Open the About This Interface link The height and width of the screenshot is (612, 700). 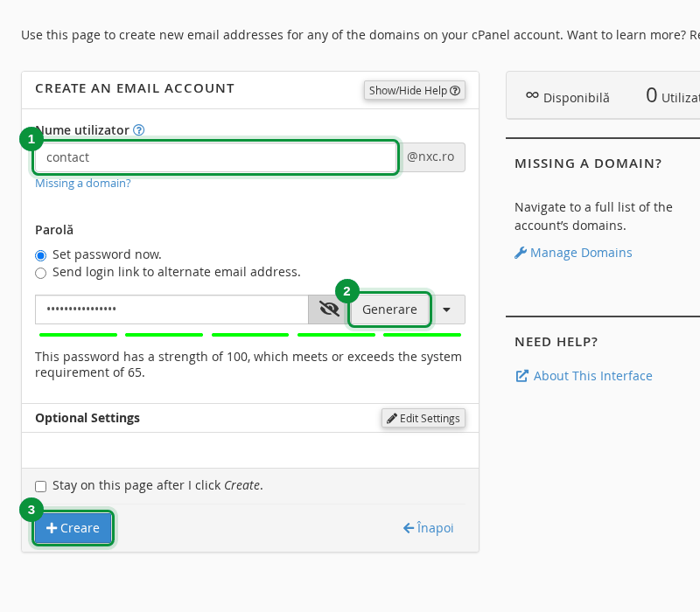coord(584,376)
